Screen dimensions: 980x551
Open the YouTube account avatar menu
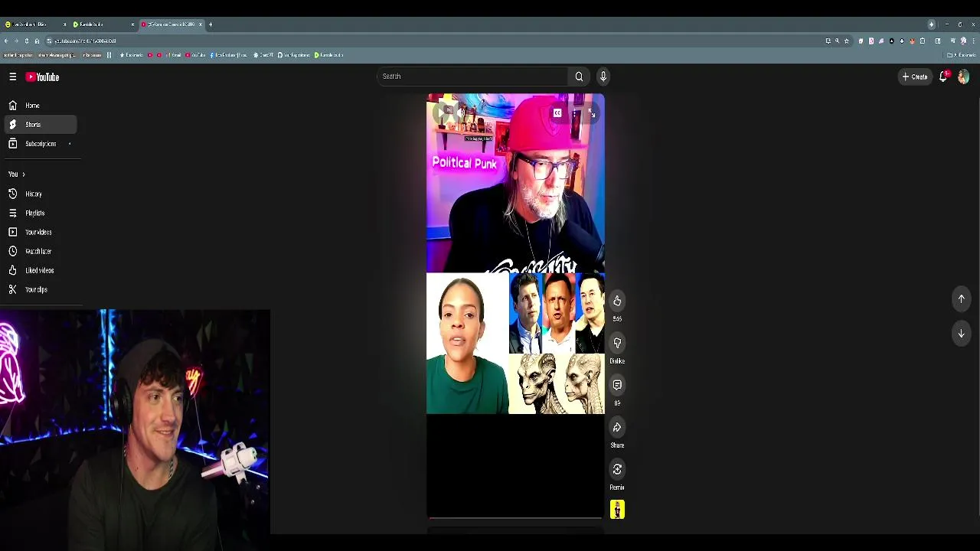pyautogui.click(x=963, y=77)
